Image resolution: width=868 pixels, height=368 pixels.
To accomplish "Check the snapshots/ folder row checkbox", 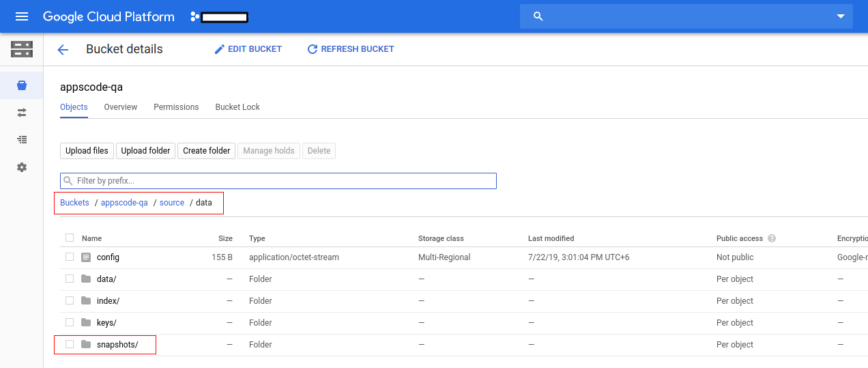I will 70,344.
